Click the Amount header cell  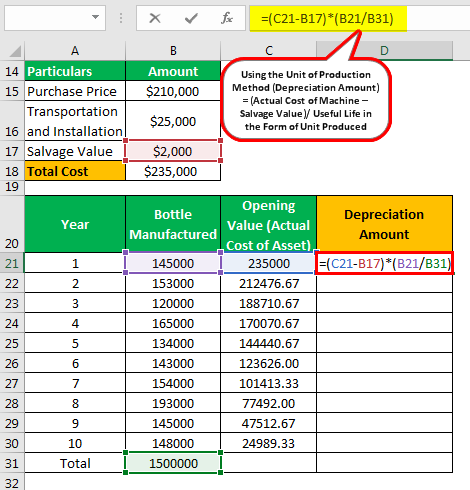173,71
